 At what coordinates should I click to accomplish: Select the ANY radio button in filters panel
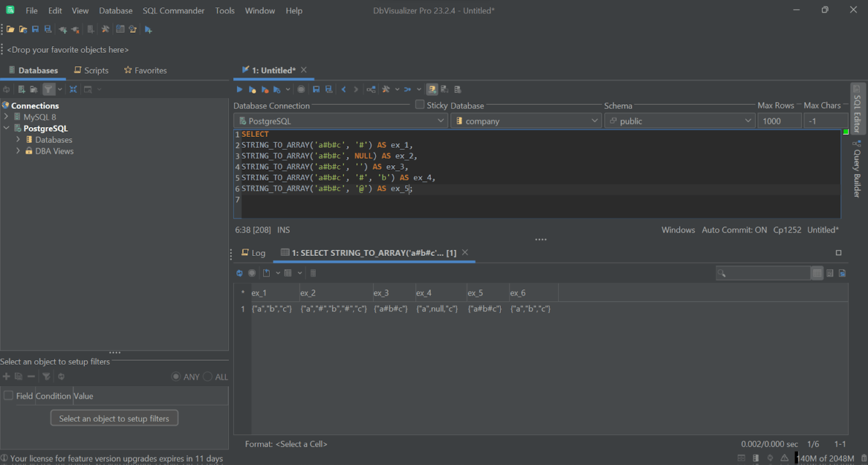176,377
